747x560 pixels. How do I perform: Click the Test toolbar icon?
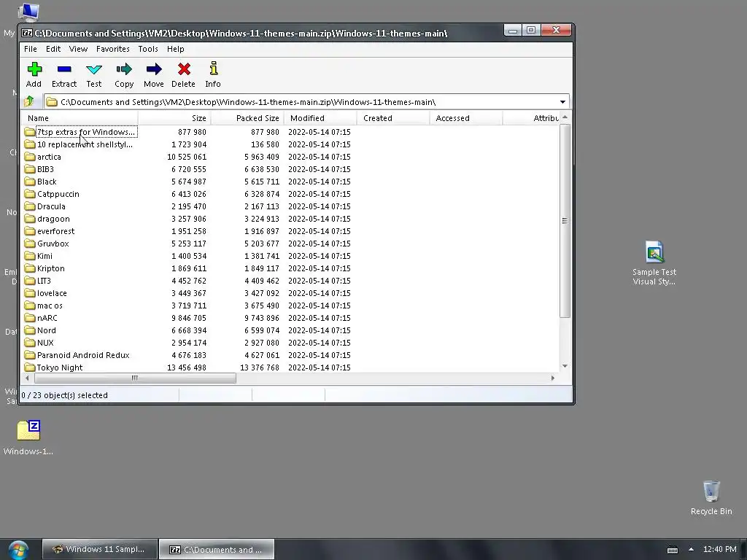(94, 69)
